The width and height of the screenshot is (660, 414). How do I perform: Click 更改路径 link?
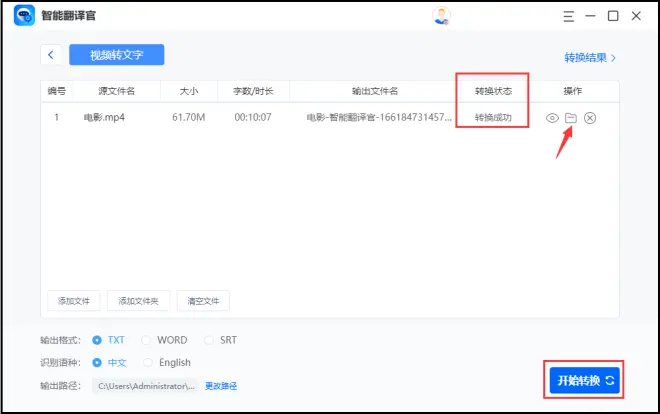coord(221,386)
